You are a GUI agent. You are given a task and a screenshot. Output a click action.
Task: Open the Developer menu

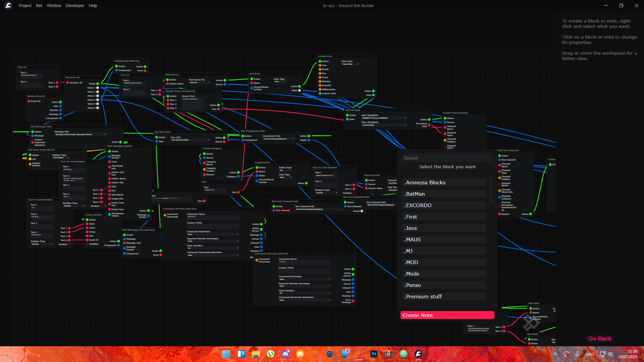(75, 6)
